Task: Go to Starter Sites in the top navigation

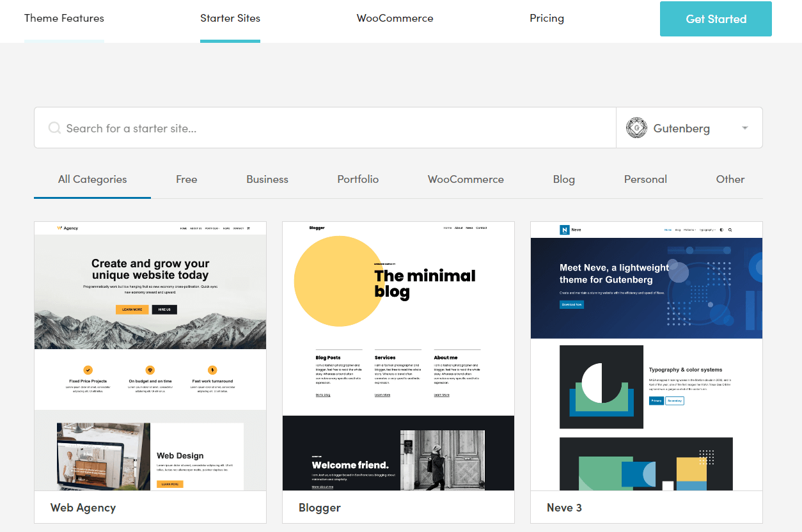Action: coord(230,19)
